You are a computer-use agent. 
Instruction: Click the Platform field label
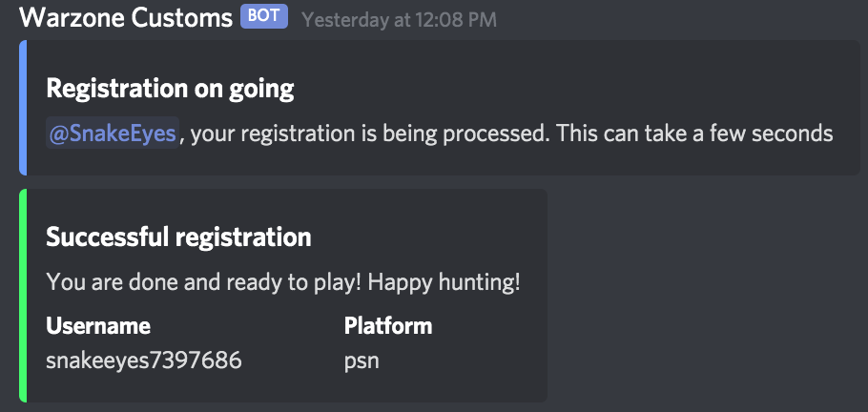coord(388,326)
